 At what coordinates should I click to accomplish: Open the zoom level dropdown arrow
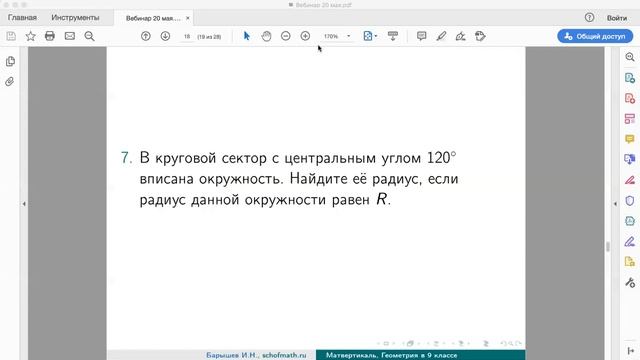tap(349, 36)
